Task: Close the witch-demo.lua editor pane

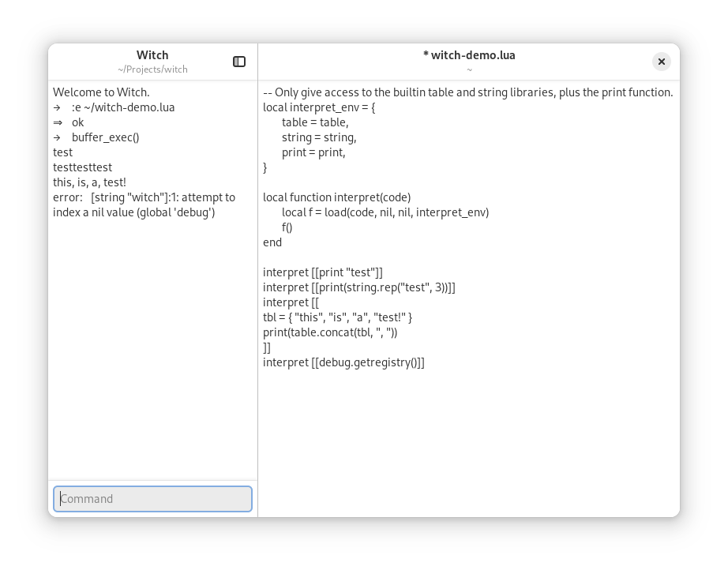Action: [662, 62]
